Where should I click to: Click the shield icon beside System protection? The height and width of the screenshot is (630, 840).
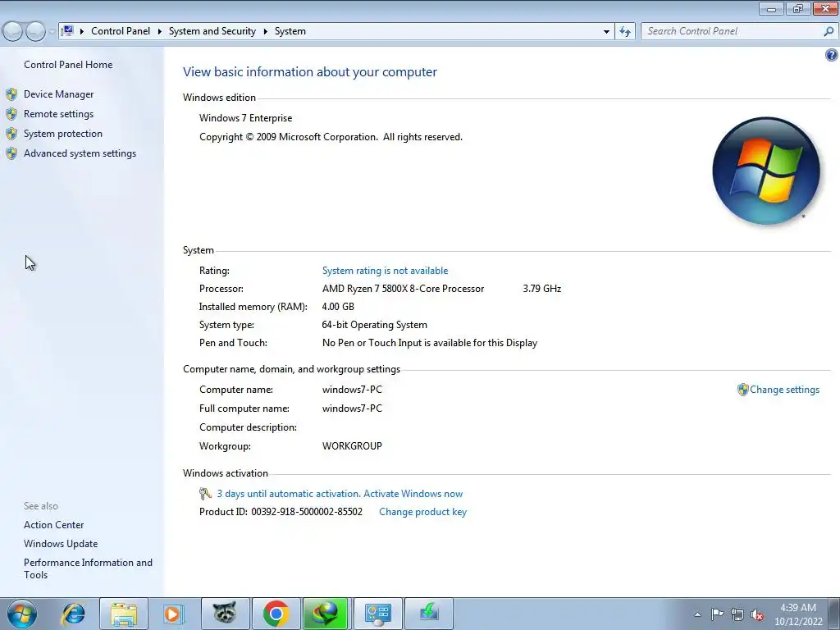[x=11, y=134]
